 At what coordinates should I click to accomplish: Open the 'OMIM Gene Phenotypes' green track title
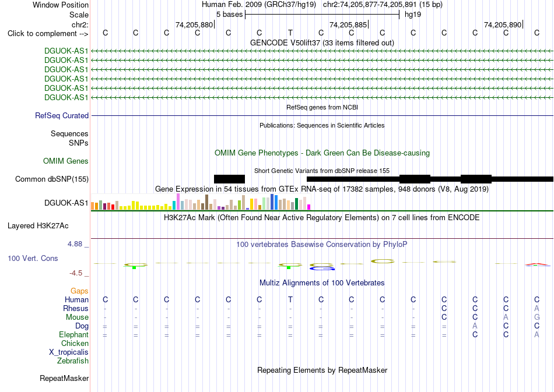click(322, 153)
